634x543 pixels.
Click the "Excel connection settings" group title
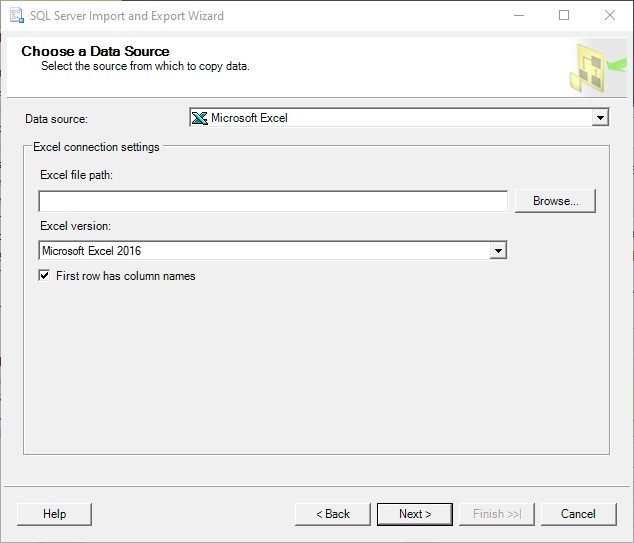[96, 147]
